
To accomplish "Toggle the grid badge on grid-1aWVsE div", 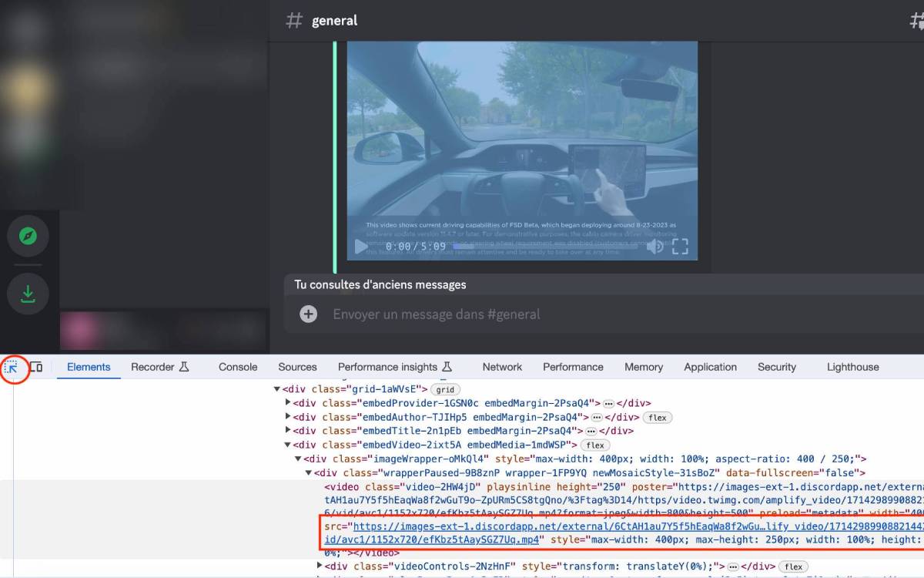I will tap(445, 390).
